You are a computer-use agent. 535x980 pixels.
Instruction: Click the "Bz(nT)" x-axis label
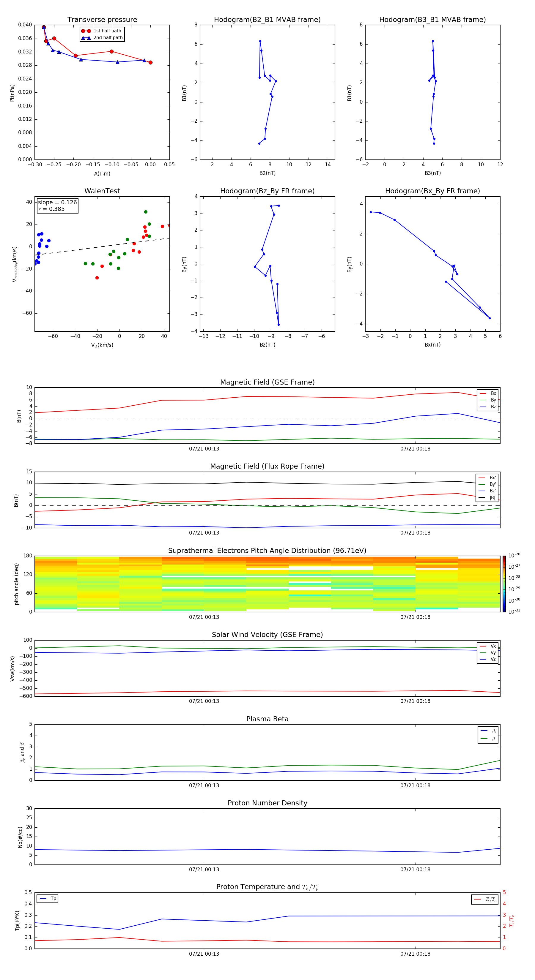(x=267, y=345)
